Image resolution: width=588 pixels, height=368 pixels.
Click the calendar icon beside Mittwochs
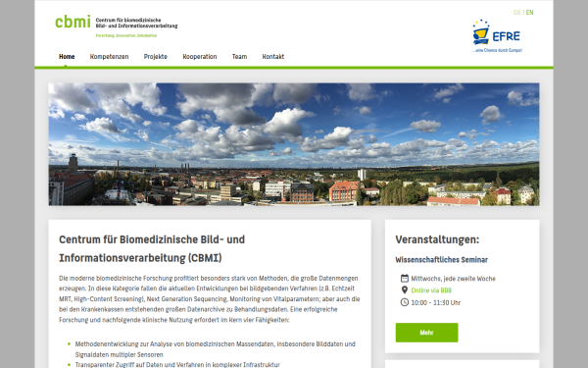[x=404, y=279]
